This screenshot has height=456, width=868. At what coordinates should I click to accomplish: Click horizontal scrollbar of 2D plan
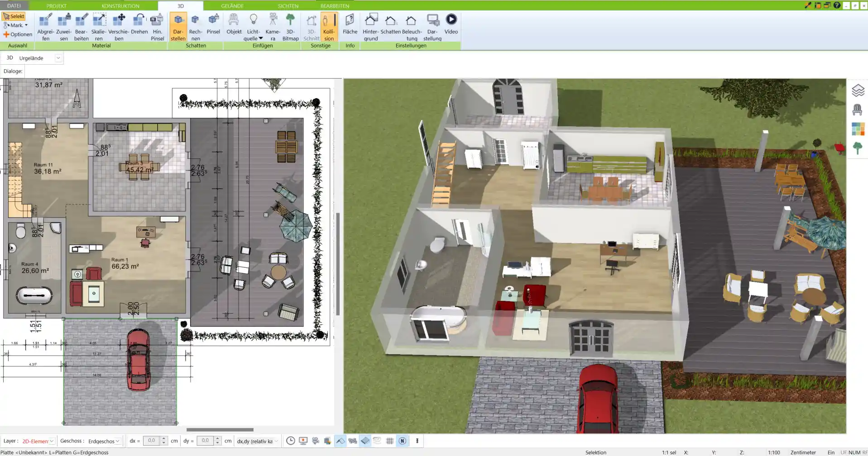(220, 430)
